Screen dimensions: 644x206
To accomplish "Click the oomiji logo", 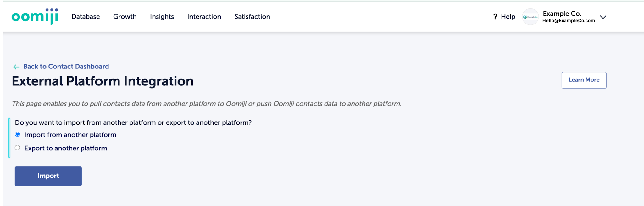I will point(35,17).
